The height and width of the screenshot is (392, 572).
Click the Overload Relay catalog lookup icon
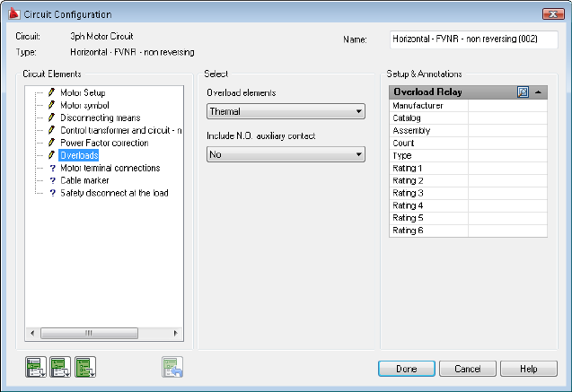[523, 91]
